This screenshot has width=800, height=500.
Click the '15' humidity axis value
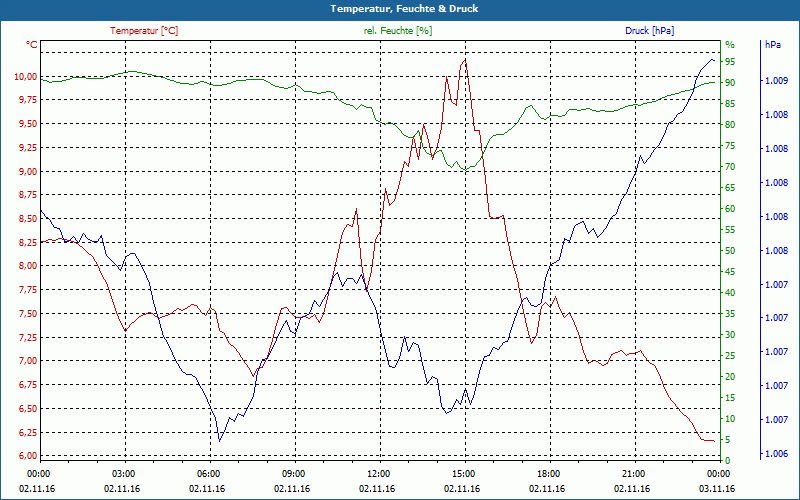(730, 397)
